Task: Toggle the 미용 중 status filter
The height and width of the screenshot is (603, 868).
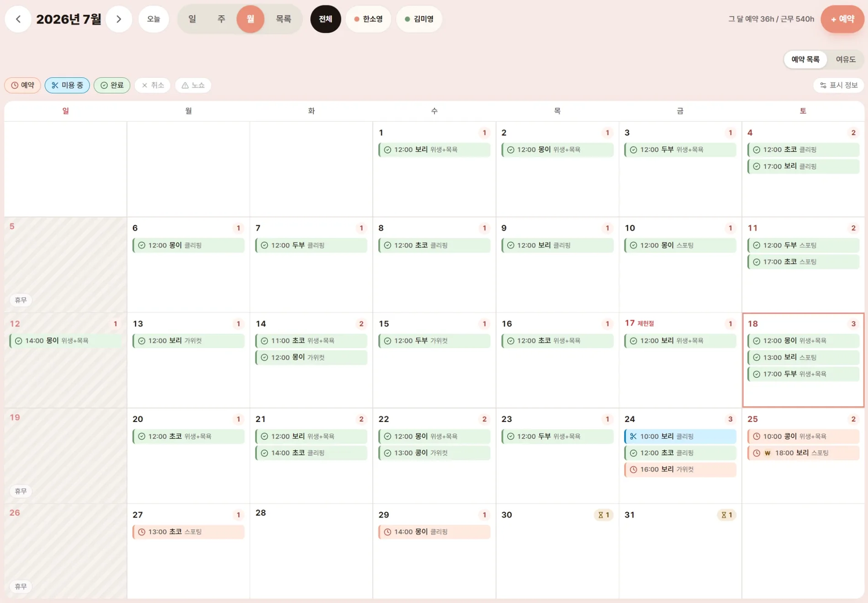Action: [67, 85]
